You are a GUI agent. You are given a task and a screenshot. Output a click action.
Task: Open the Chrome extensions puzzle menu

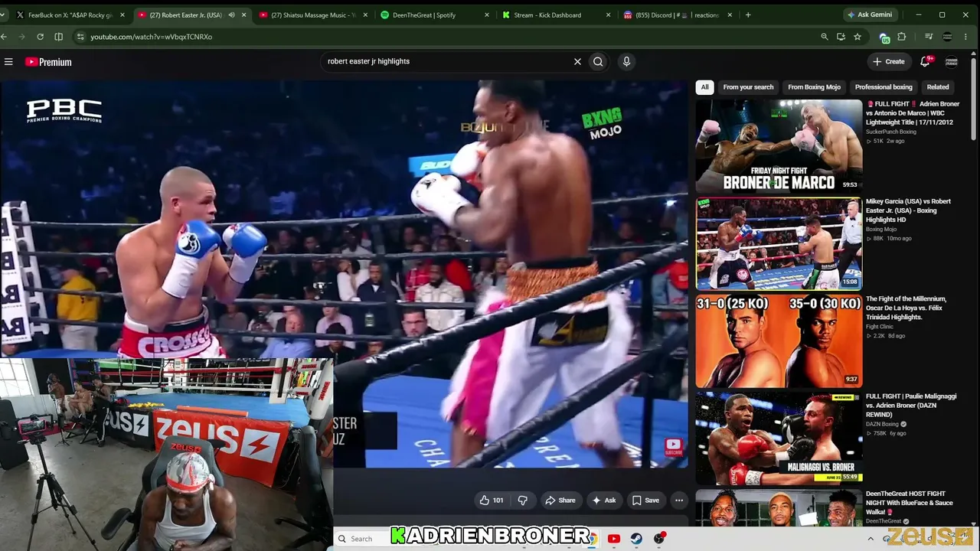[902, 37]
